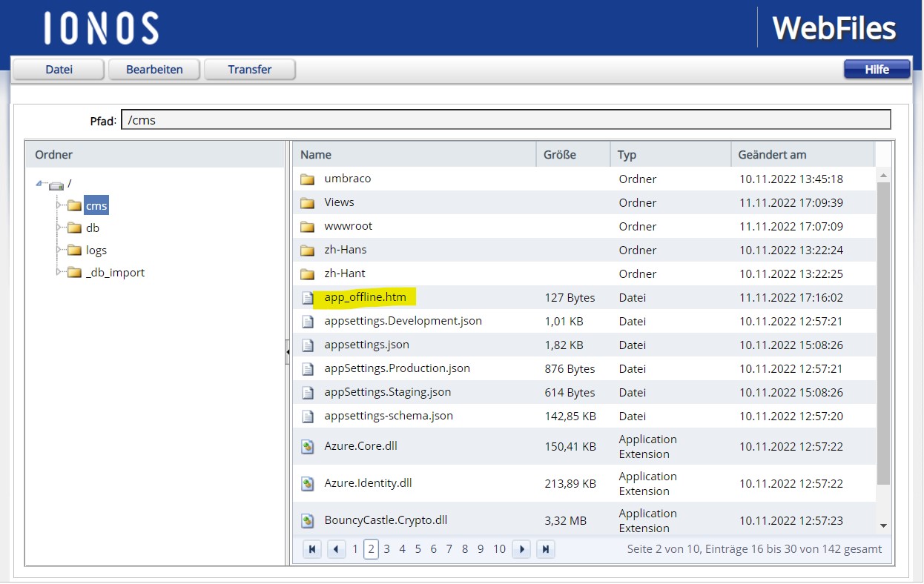Select umbraco folder name
This screenshot has width=924, height=584.
click(x=348, y=179)
